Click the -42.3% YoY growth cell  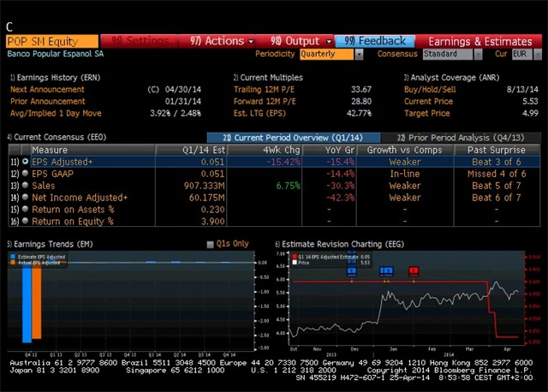[x=340, y=198]
